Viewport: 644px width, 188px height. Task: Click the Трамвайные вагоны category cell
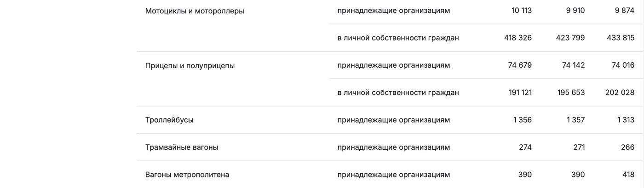point(182,147)
